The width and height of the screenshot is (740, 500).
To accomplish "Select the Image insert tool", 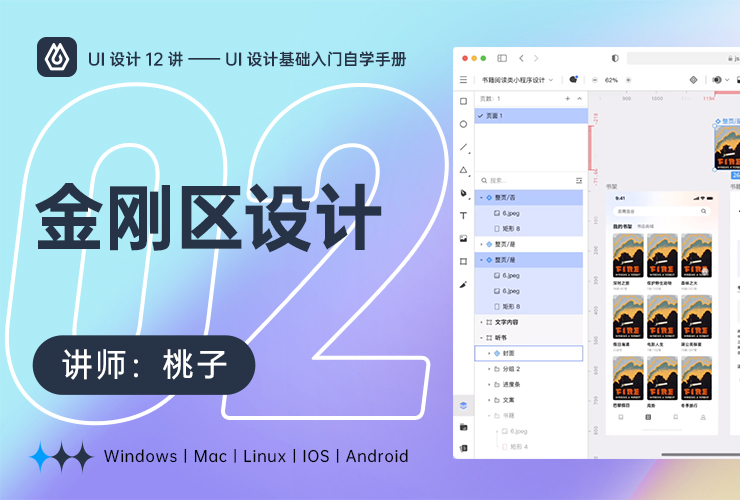I will pos(463,239).
